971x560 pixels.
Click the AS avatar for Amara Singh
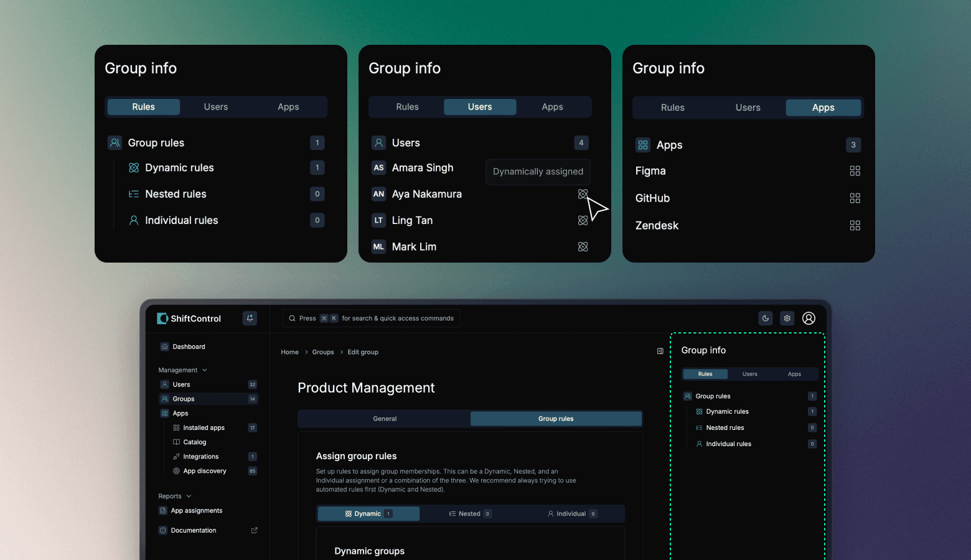click(x=379, y=168)
